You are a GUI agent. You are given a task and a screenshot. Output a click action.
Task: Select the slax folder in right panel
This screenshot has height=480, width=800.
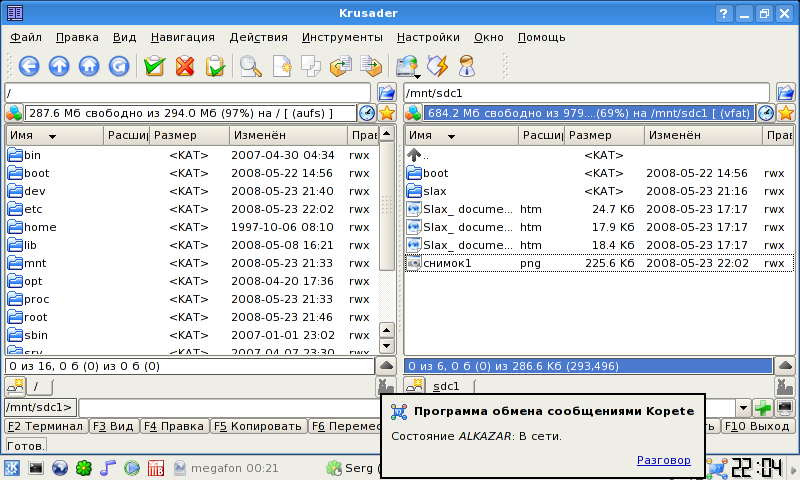599,191
